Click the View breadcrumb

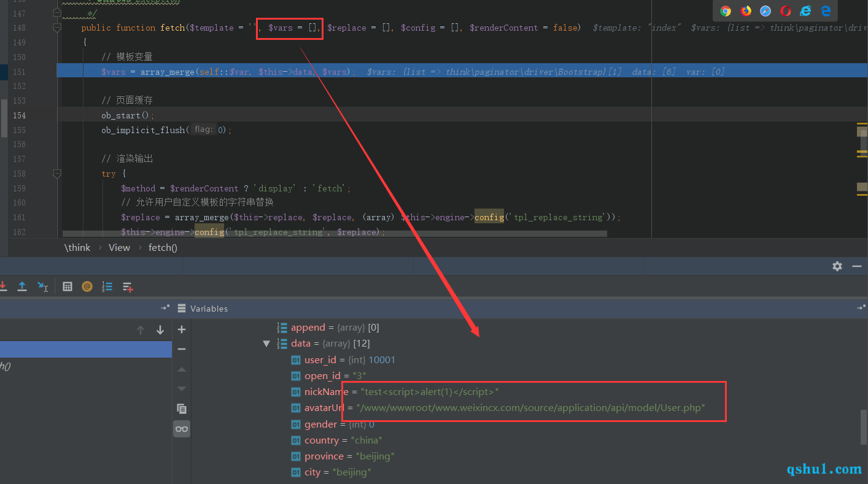pos(119,248)
